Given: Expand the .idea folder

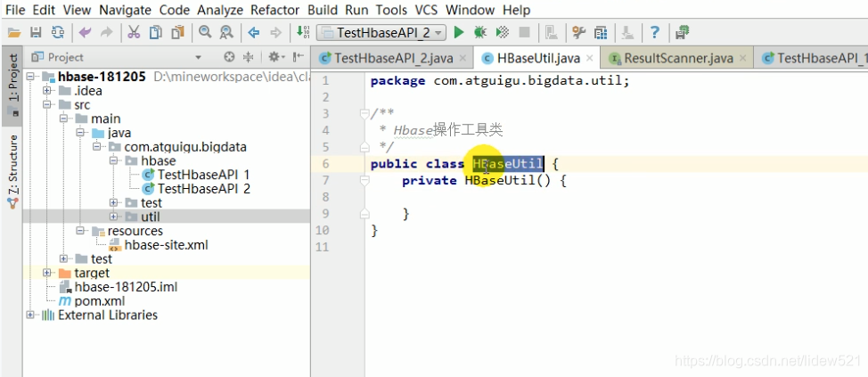Looking at the screenshot, I should (47, 91).
